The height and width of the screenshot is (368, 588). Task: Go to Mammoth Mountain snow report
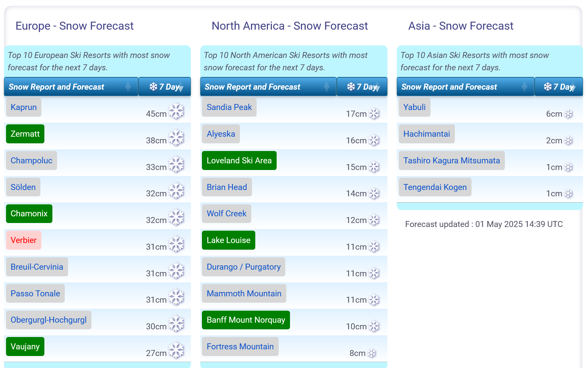pyautogui.click(x=244, y=293)
